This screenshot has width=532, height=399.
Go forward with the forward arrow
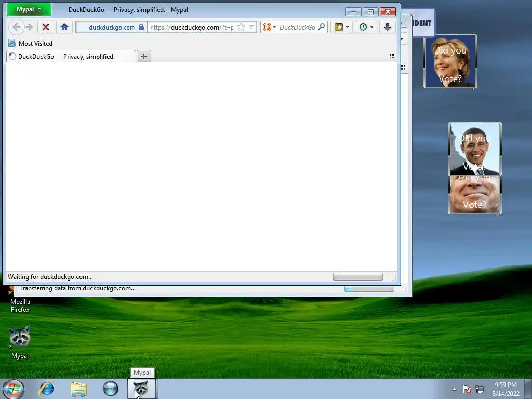click(x=30, y=27)
